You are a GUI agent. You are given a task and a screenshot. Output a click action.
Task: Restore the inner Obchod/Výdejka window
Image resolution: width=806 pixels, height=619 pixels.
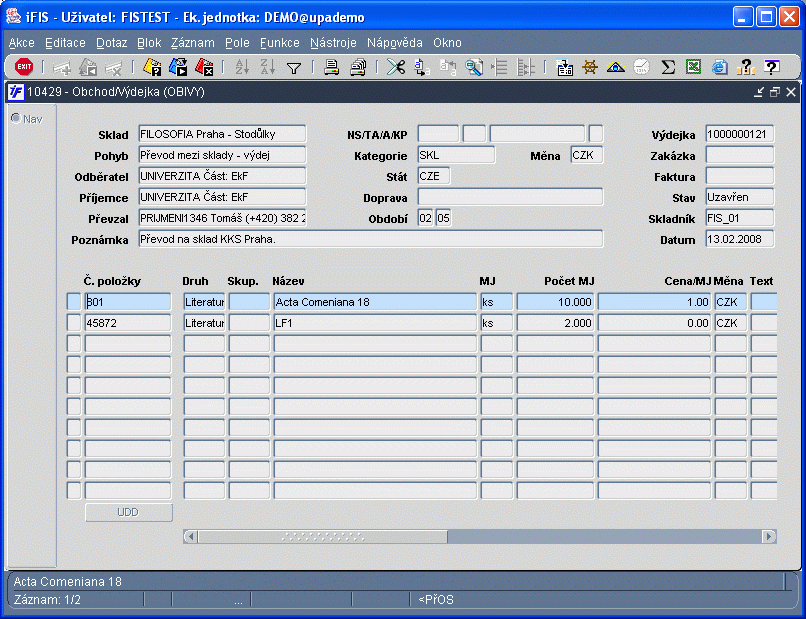tap(775, 92)
